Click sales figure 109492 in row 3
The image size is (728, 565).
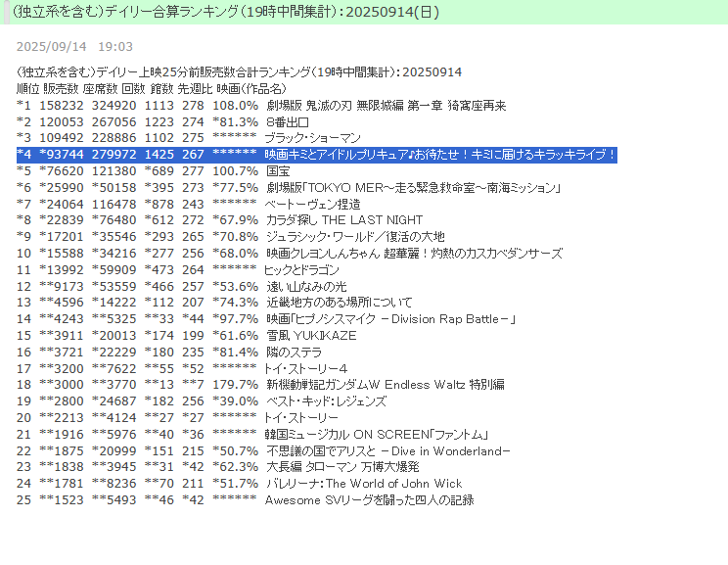(x=62, y=138)
